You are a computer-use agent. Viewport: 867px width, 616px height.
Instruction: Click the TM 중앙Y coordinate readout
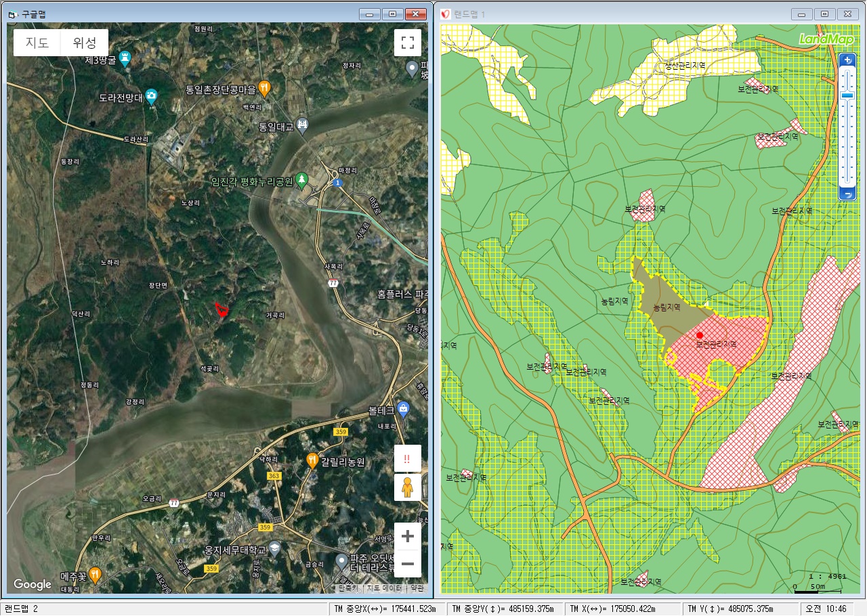(x=505, y=609)
